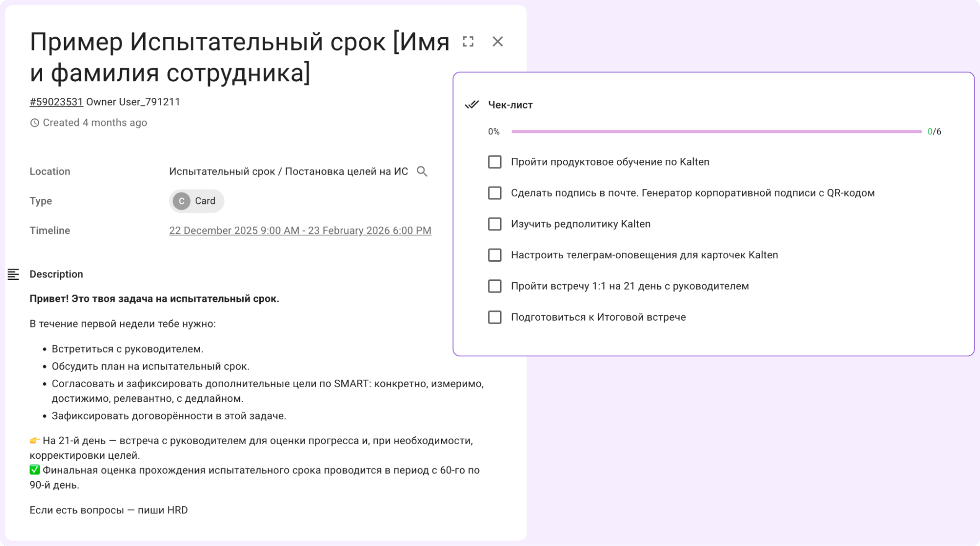Complete 'Пройти встречу 1:1 на 21 день'
The height and width of the screenshot is (546, 980).
tap(494, 286)
